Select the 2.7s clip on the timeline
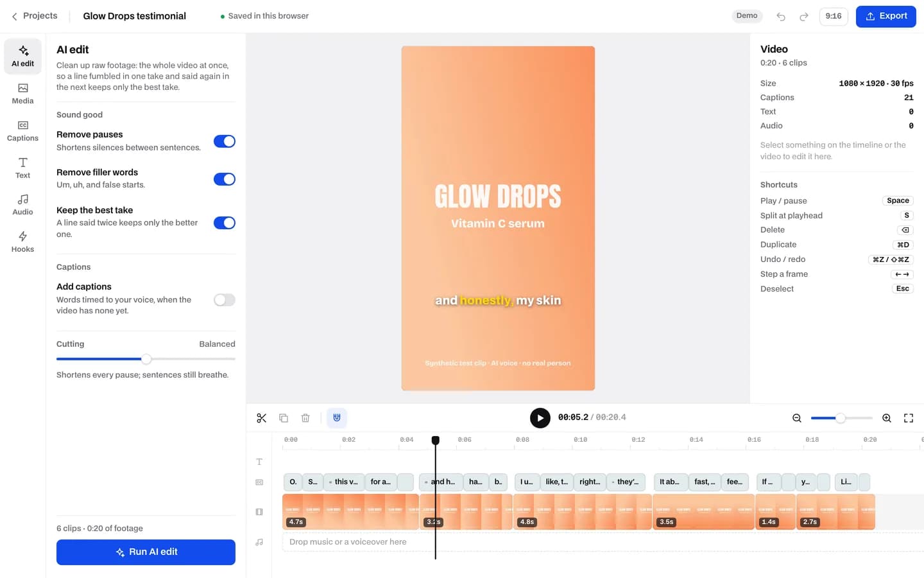This screenshot has height=578, width=924. point(836,512)
